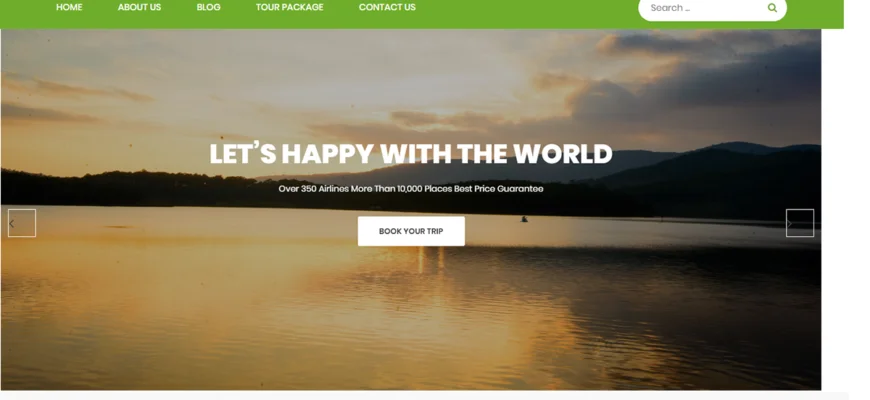This screenshot has height=400, width=870.
Task: Click the magnifier search icon
Action: 772,8
